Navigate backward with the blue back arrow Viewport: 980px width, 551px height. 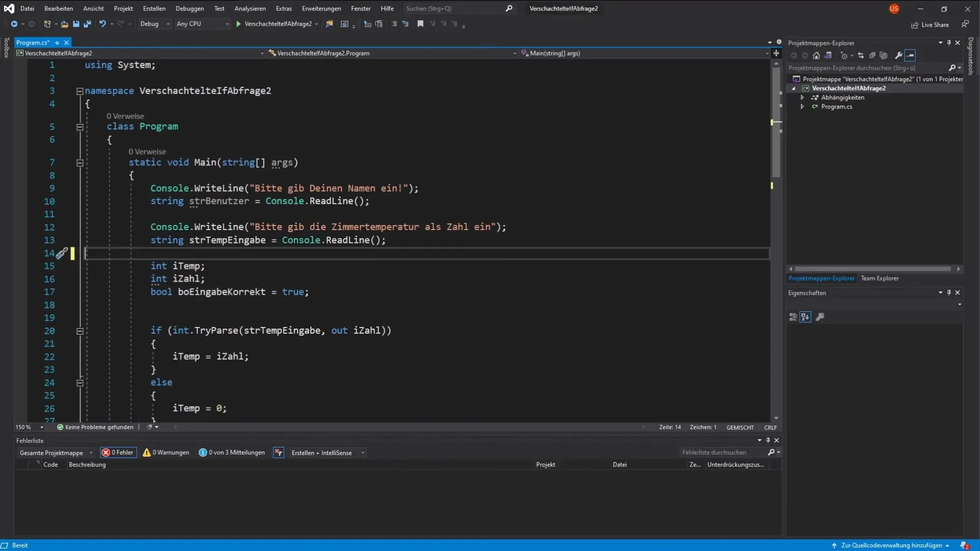click(x=14, y=24)
